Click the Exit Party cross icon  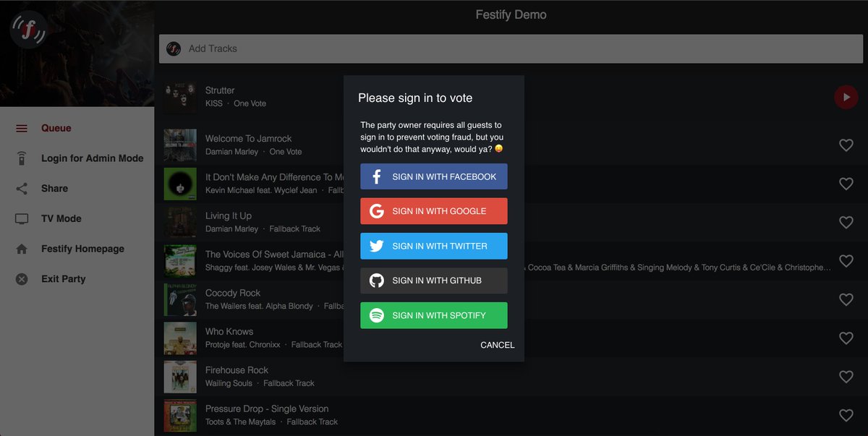22,279
